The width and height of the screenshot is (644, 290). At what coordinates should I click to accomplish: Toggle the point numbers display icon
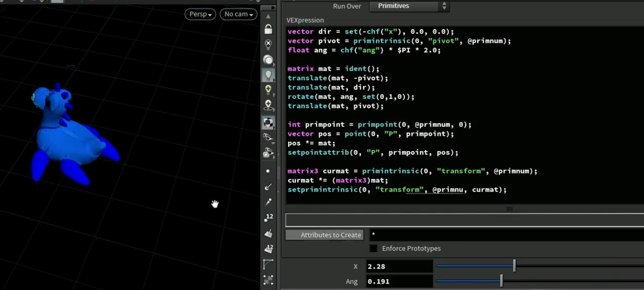[x=269, y=218]
